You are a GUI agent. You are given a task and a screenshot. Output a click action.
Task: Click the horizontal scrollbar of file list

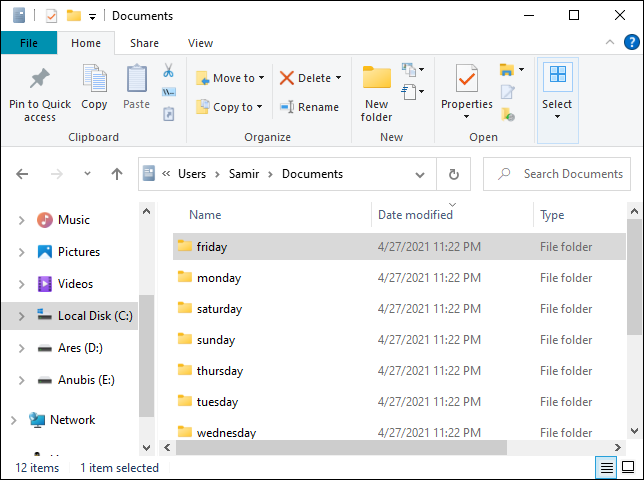pos(341,447)
